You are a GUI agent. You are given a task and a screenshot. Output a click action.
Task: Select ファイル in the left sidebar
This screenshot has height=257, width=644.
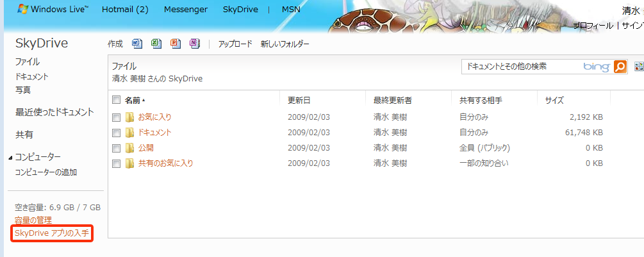tap(27, 62)
